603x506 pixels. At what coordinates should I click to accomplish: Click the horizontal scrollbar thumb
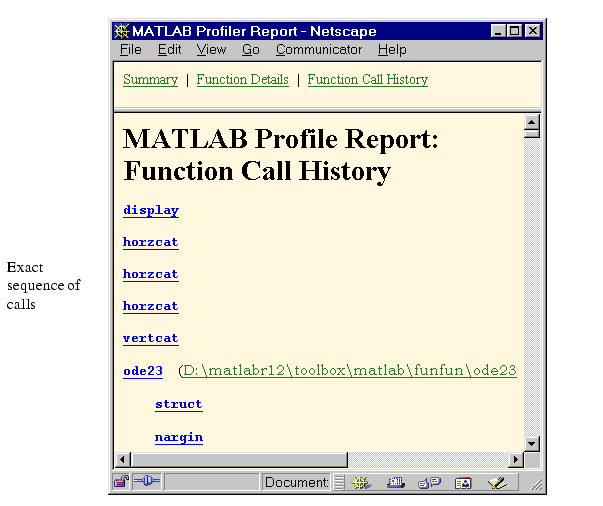(239, 459)
